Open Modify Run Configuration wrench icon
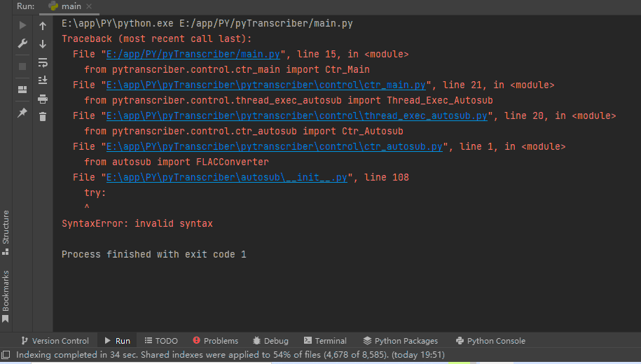 pyautogui.click(x=22, y=43)
